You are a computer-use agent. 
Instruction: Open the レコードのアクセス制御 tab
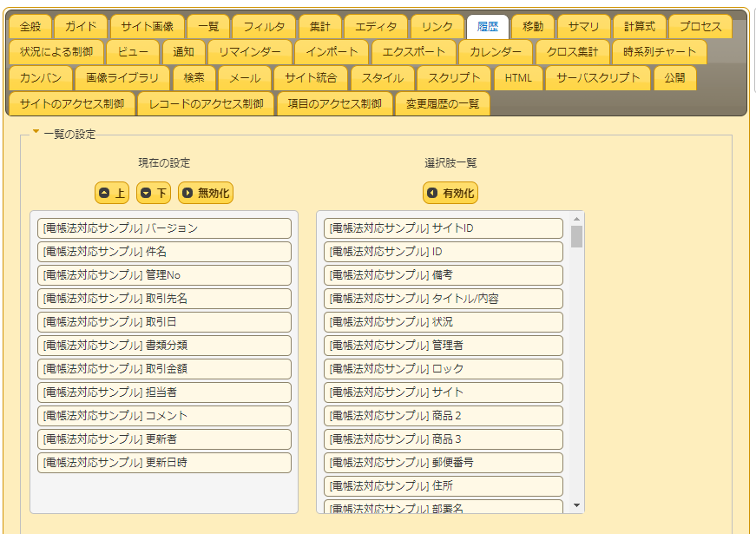(x=206, y=103)
